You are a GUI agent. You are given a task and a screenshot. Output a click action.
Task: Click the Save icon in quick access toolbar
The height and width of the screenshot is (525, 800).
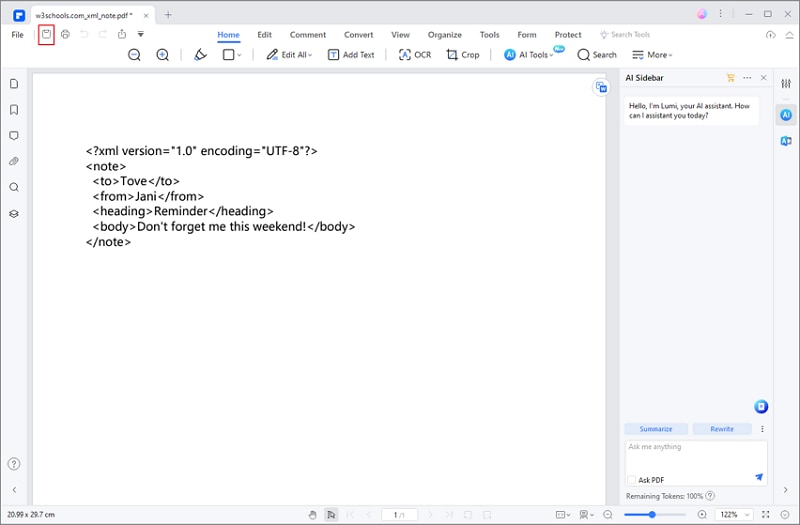coord(46,35)
